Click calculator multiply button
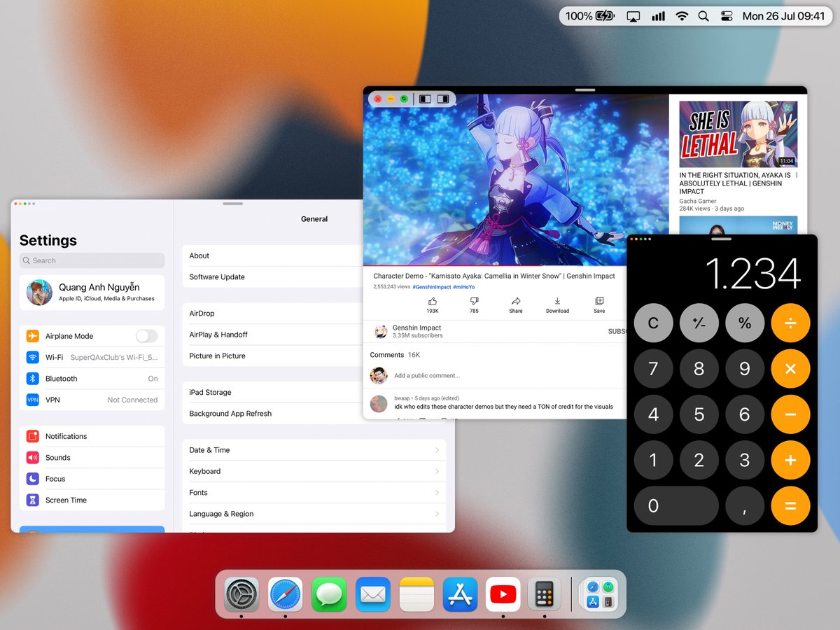 (790, 369)
